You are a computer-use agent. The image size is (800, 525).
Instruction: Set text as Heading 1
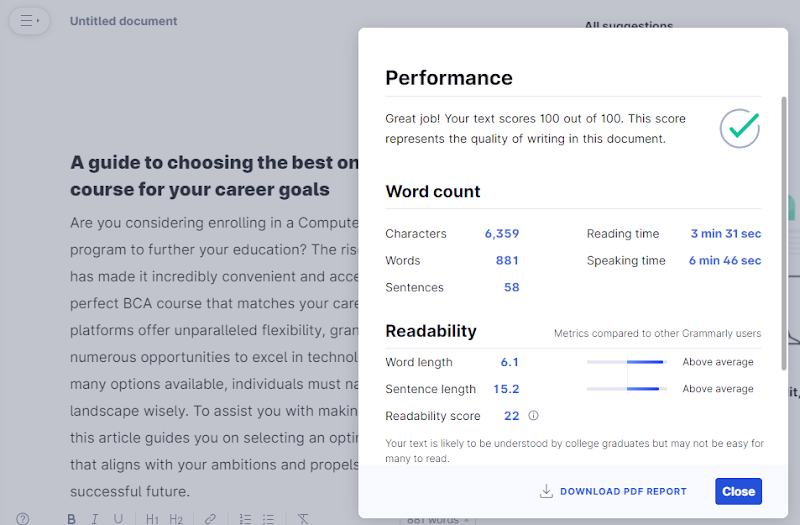point(152,519)
